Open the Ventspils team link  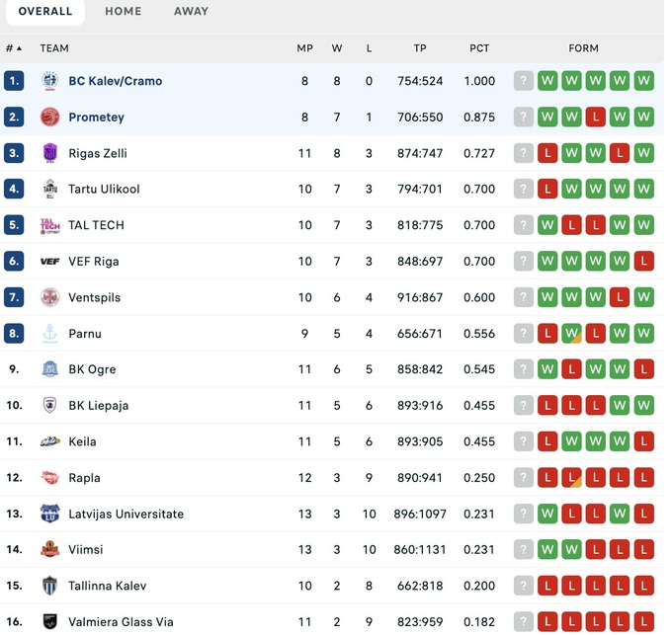pyautogui.click(x=95, y=297)
